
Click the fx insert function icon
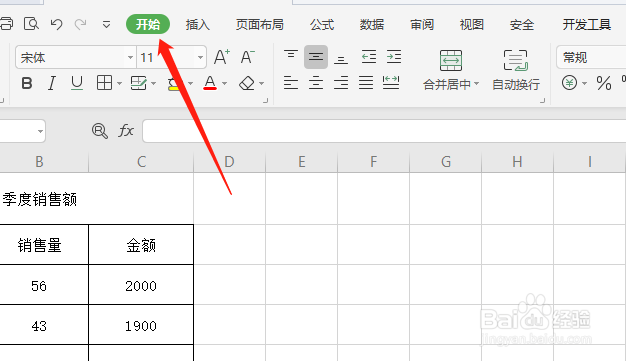tap(126, 131)
